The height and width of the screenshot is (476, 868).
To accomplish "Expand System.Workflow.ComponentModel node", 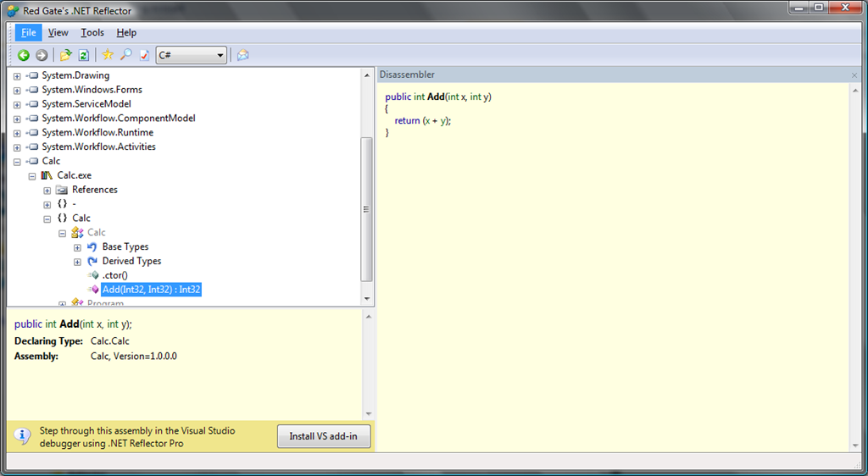I will click(17, 119).
